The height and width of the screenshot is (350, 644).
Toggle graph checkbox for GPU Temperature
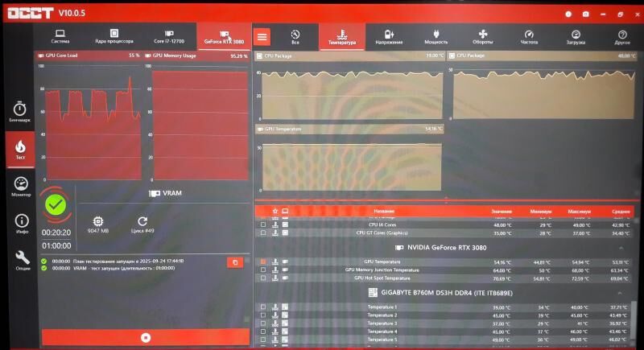click(x=263, y=261)
